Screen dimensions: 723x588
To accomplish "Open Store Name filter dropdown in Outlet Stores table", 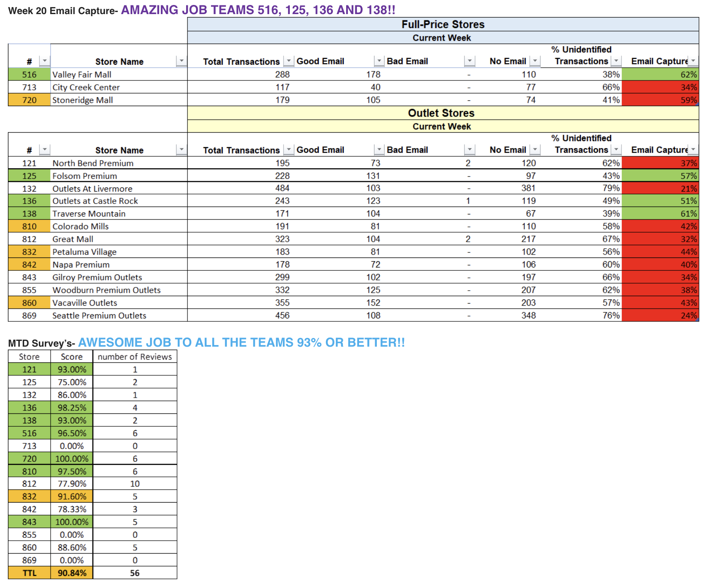I will 181,150.
